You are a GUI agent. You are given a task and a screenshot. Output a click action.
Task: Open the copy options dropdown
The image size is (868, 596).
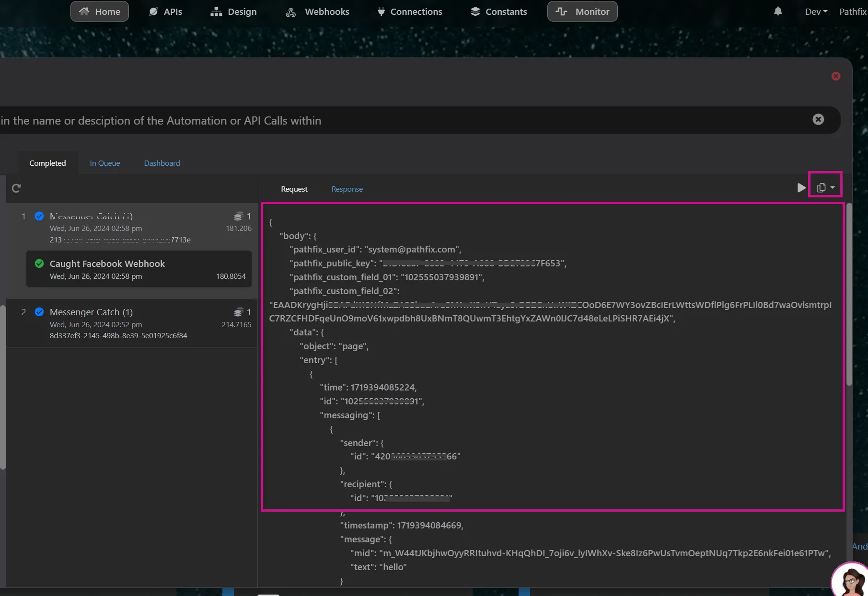pos(825,188)
